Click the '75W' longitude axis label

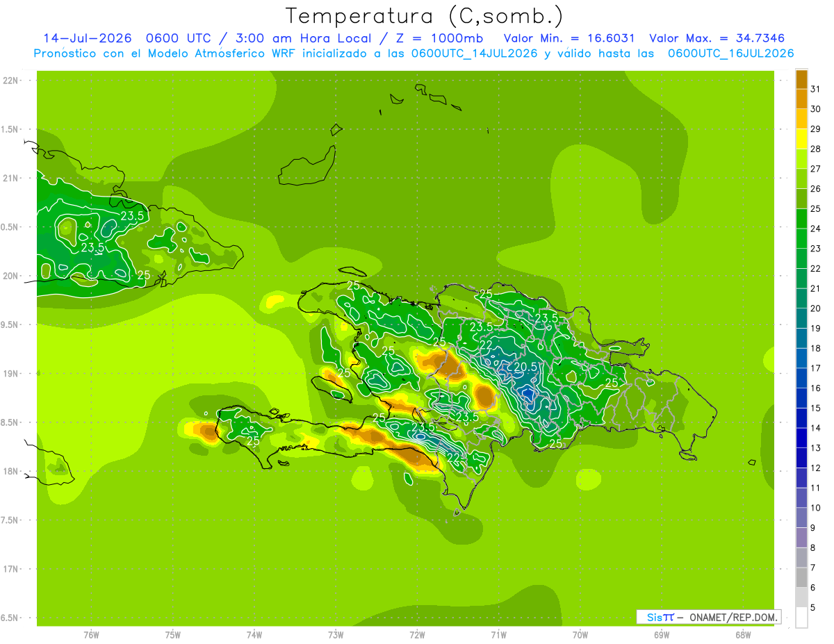coord(173,635)
